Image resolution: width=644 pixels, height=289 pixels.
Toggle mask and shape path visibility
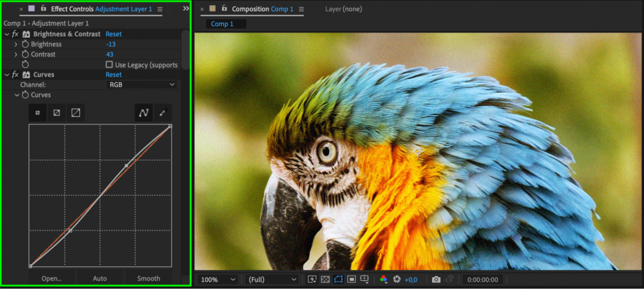coord(338,279)
